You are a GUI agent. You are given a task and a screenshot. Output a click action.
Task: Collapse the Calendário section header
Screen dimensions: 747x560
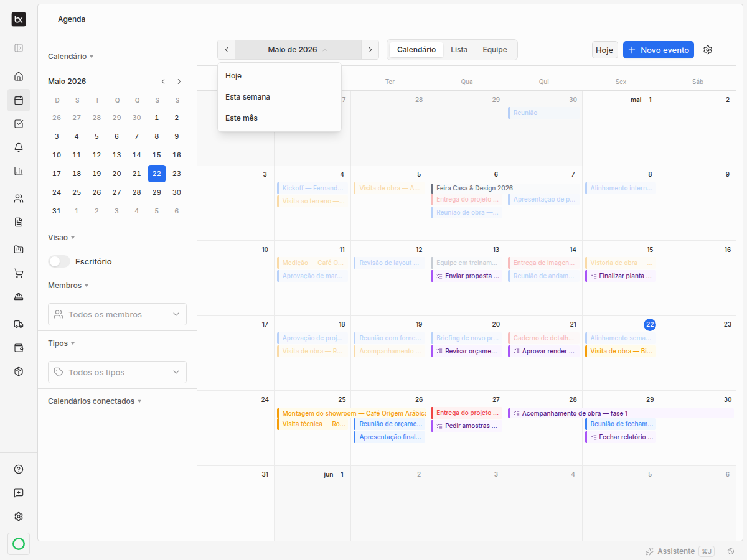tap(70, 56)
